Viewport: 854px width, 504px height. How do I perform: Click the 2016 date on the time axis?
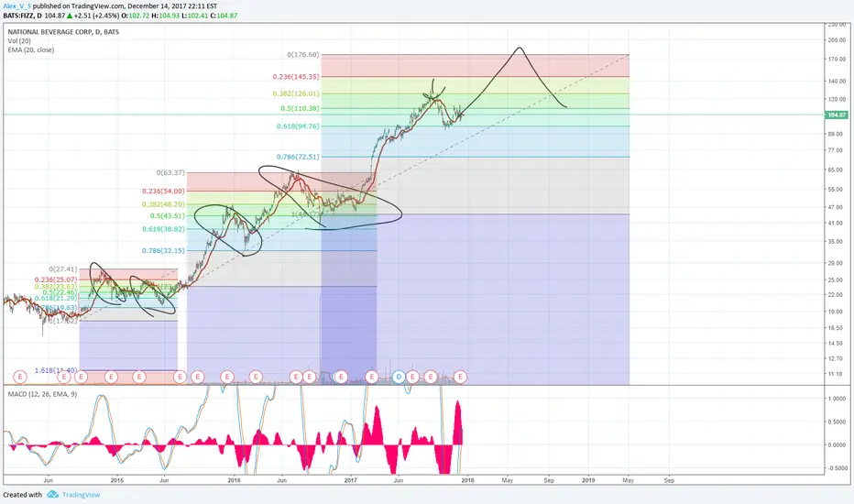coord(234,480)
